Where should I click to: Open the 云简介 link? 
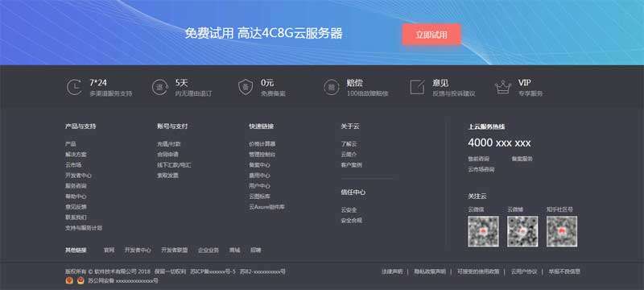pyautogui.click(x=349, y=155)
